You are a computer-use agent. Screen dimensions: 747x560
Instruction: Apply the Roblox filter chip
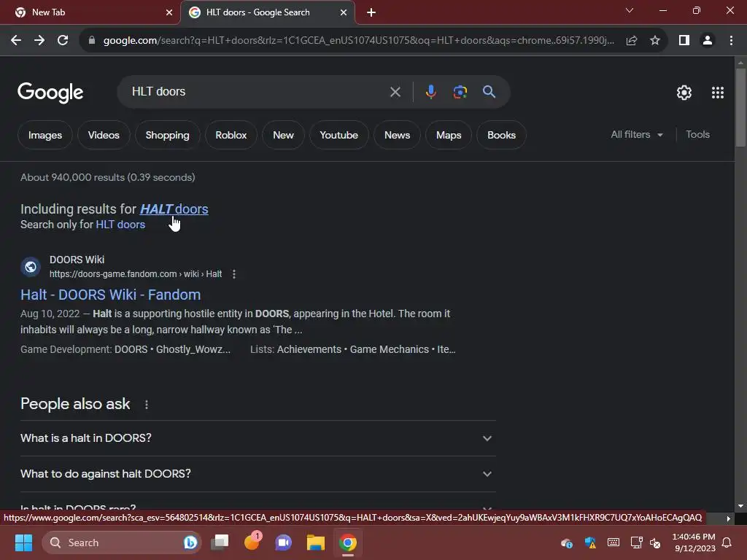click(231, 135)
